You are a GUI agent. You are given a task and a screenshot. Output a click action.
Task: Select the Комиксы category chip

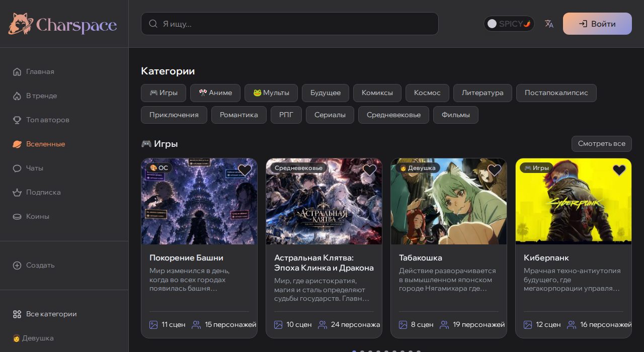pyautogui.click(x=377, y=93)
